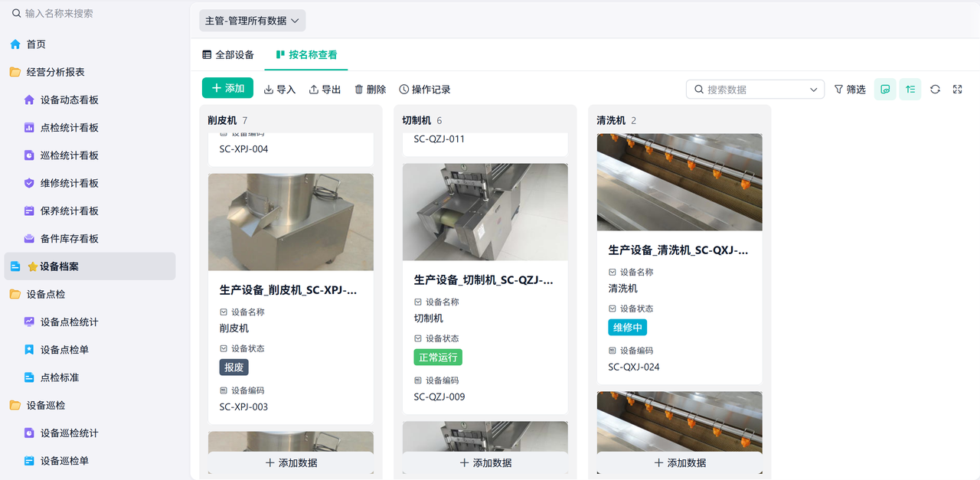Click the 设备巡检 folder icon
Viewport: 980px width, 480px height.
[x=15, y=405]
